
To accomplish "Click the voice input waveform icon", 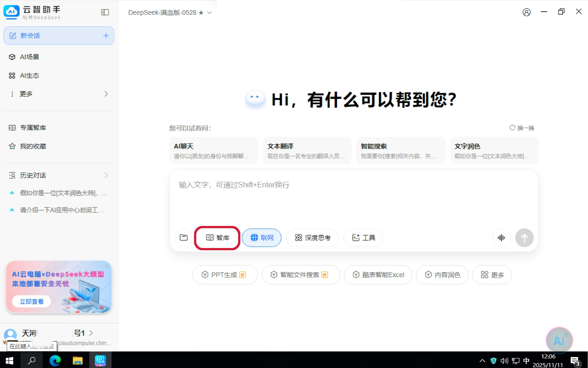I will pyautogui.click(x=501, y=238).
